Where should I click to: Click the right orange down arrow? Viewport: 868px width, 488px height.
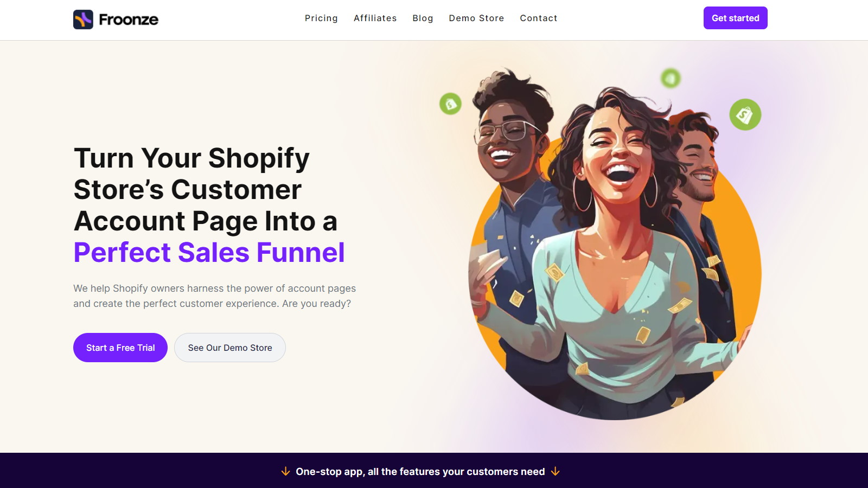(555, 472)
